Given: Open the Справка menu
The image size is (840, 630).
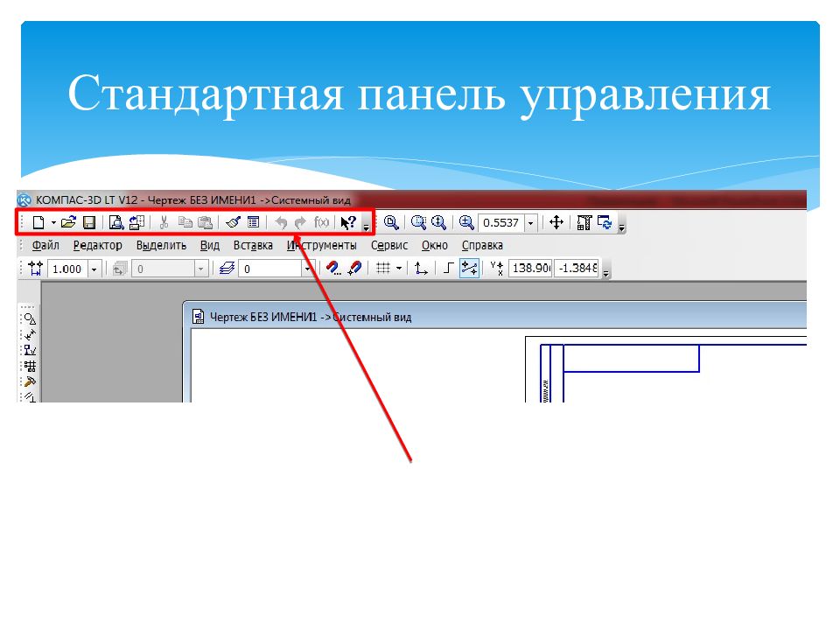Looking at the screenshot, I should (482, 246).
